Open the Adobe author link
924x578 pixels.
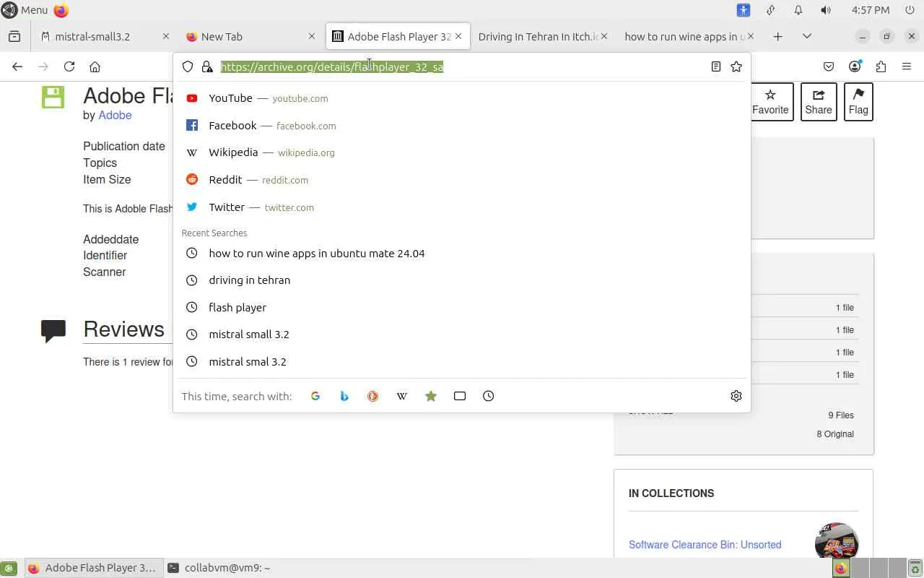[115, 116]
